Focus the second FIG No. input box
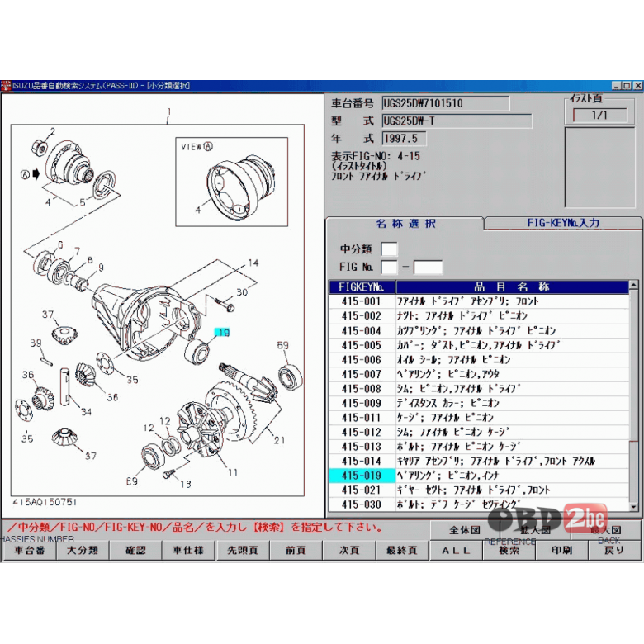 tap(428, 267)
